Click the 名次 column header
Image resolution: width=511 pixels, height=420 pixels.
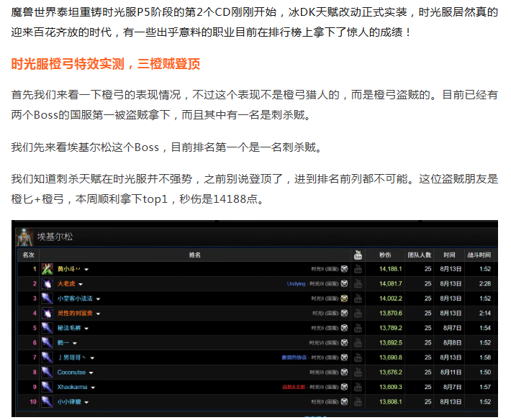(x=28, y=255)
